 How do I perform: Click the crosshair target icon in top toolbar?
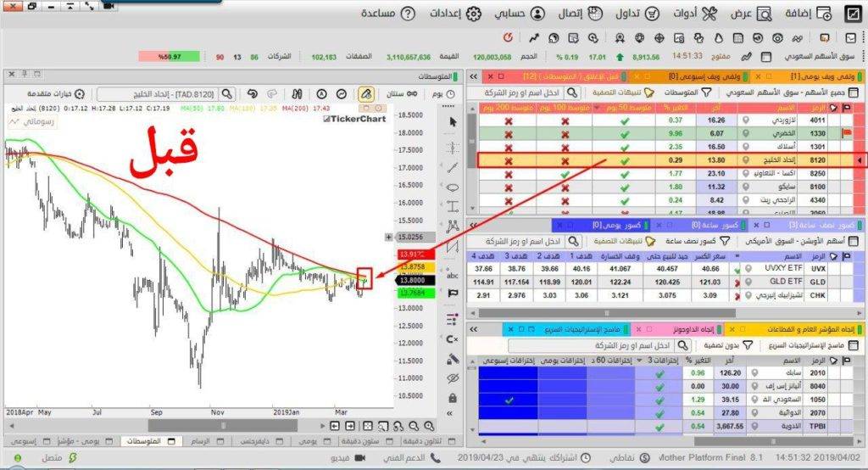659,37
